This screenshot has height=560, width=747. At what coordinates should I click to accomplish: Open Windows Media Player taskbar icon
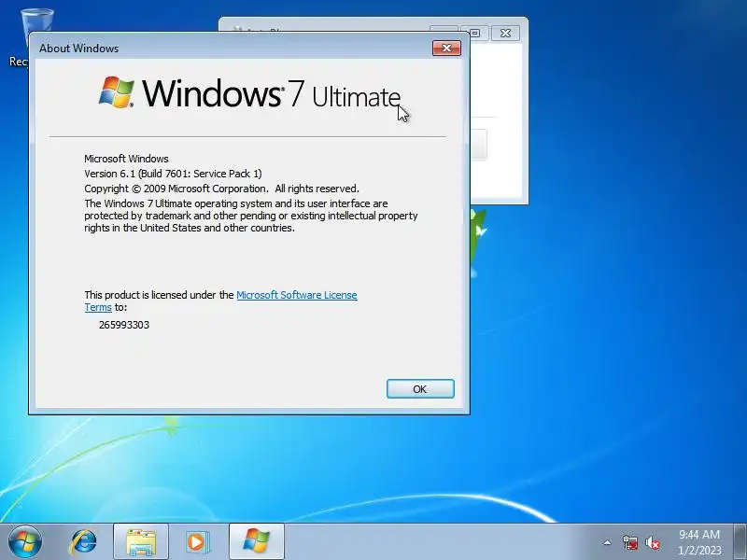[x=197, y=542]
